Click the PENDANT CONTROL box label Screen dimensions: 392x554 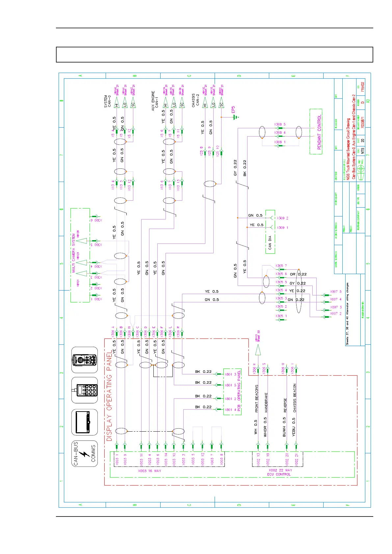[x=319, y=132]
